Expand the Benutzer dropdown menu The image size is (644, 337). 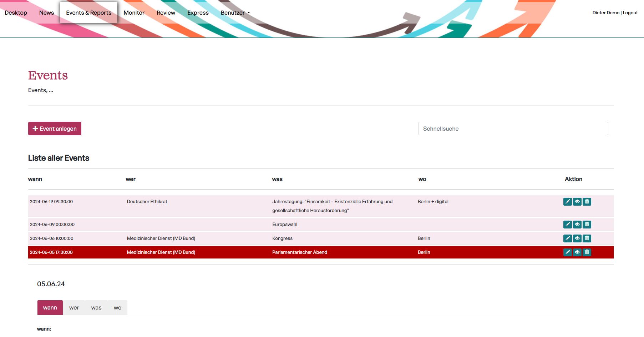coord(235,13)
